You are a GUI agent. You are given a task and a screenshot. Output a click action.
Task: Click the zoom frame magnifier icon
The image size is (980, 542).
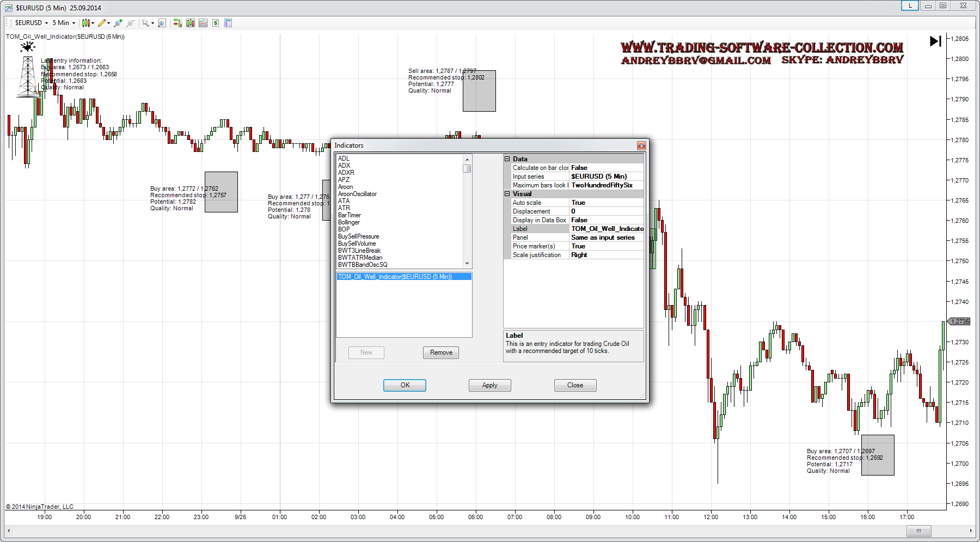(x=162, y=23)
